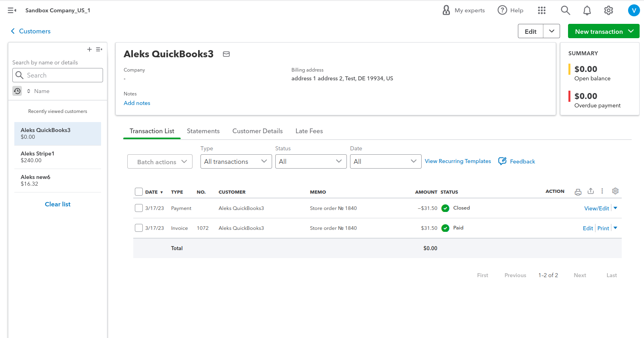This screenshot has width=644, height=338.
Task: Click the Feedback pencil icon
Action: [502, 161]
